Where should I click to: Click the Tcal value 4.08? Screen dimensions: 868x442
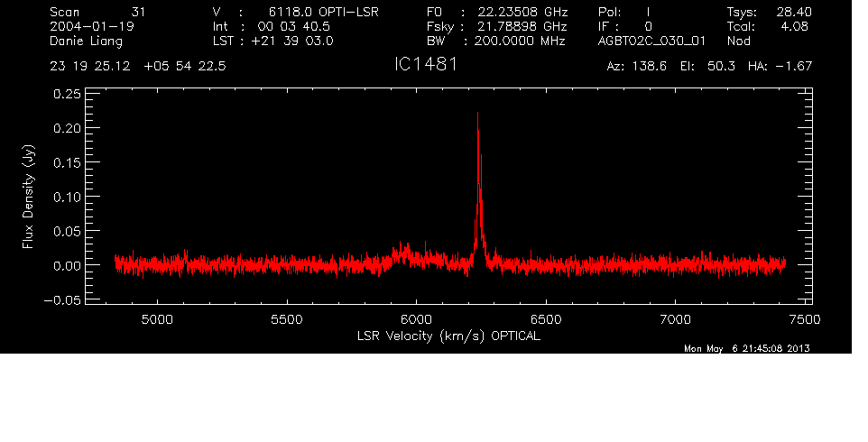(x=794, y=26)
